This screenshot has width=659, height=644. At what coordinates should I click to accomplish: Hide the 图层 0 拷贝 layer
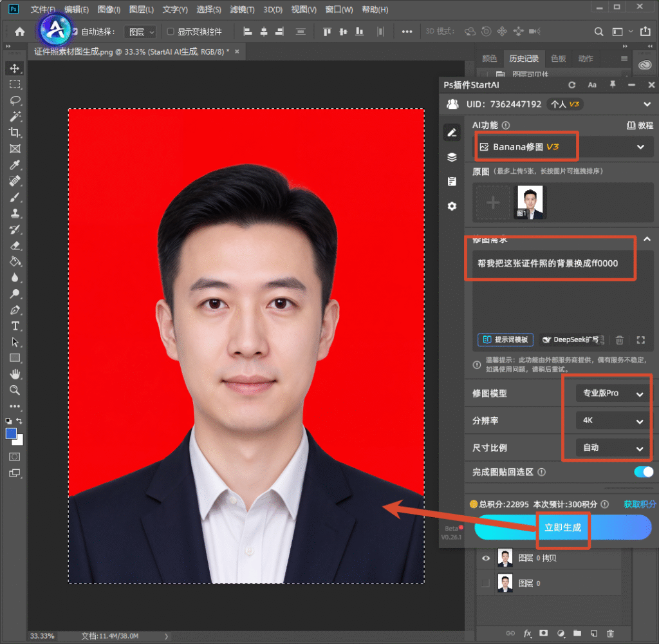[x=486, y=558]
